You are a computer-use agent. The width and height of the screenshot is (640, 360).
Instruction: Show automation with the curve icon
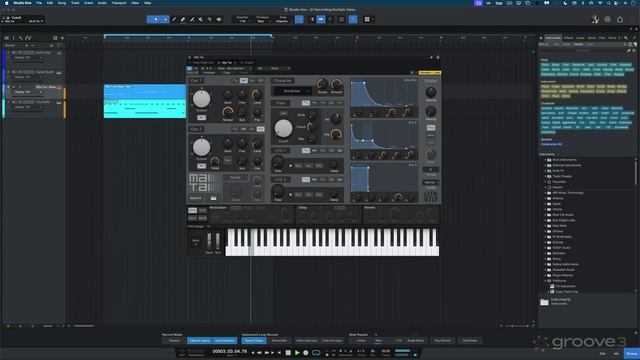[x=28, y=38]
